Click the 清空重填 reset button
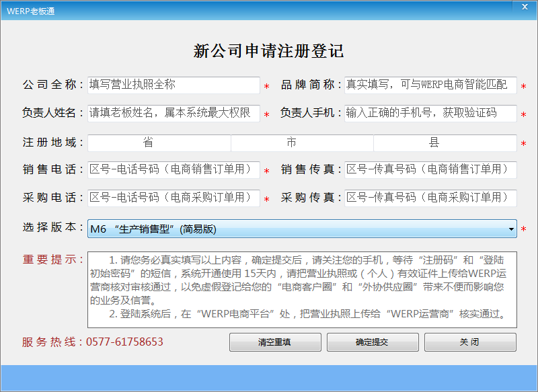 (x=275, y=342)
